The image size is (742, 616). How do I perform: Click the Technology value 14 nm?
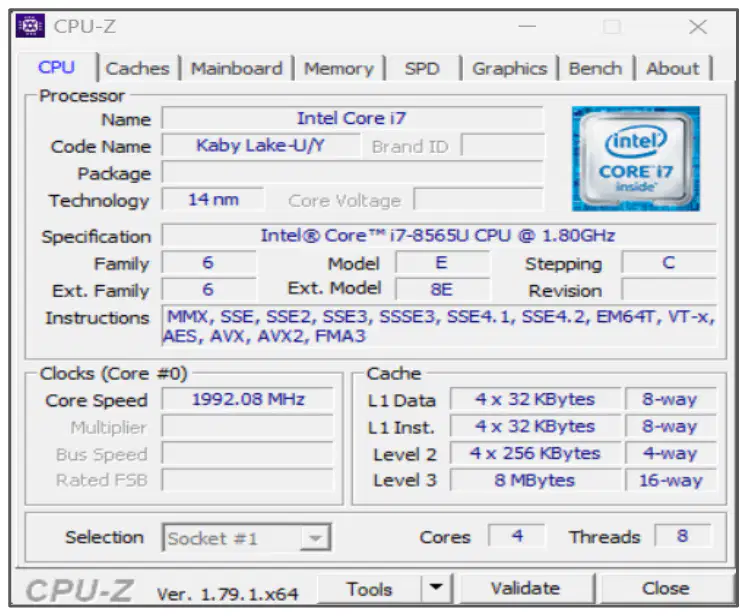coord(213,199)
